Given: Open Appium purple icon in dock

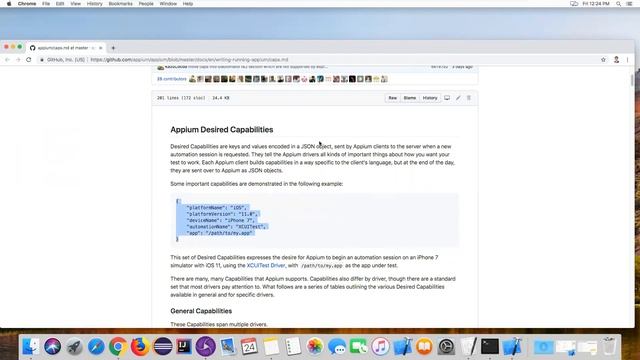Looking at the screenshot, I should pos(206,347).
